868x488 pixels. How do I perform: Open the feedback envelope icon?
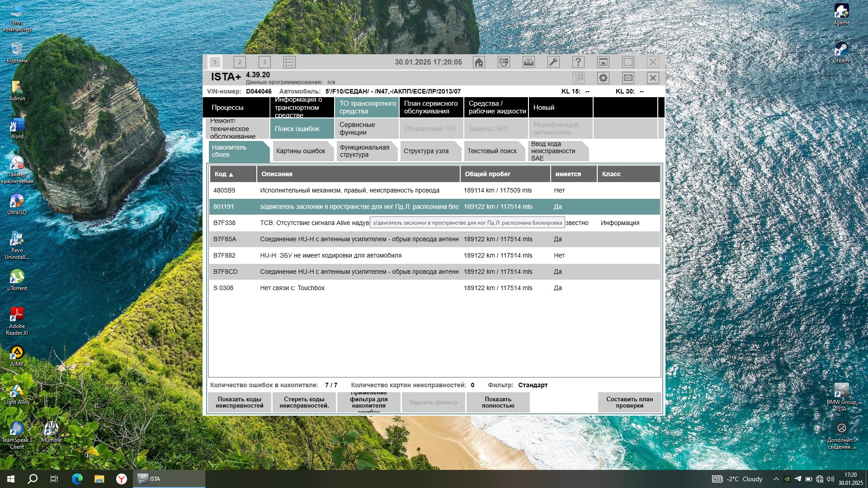tap(628, 78)
